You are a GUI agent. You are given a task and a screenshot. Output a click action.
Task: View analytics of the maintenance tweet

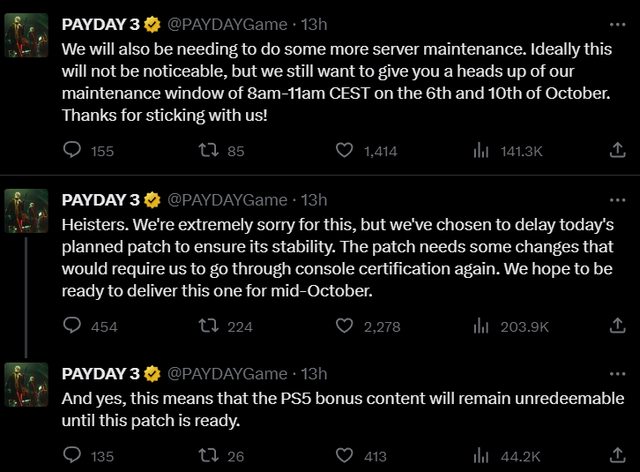480,151
